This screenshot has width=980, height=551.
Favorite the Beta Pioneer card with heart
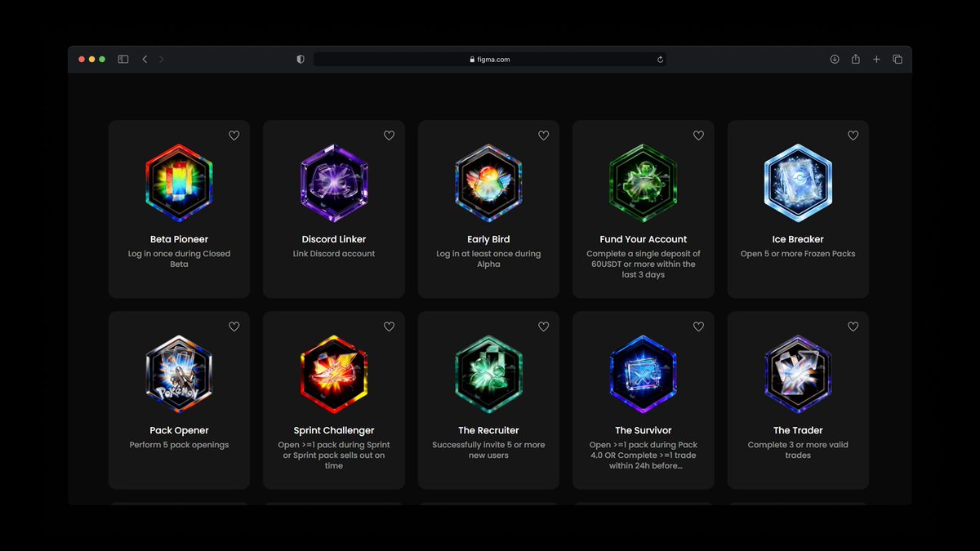tap(234, 136)
